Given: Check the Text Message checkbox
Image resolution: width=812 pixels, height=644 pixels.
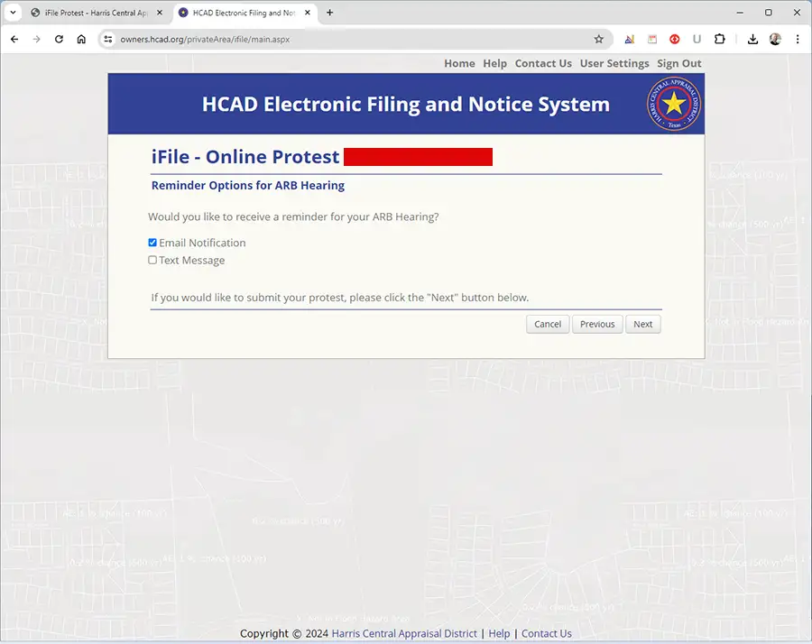Looking at the screenshot, I should (152, 260).
